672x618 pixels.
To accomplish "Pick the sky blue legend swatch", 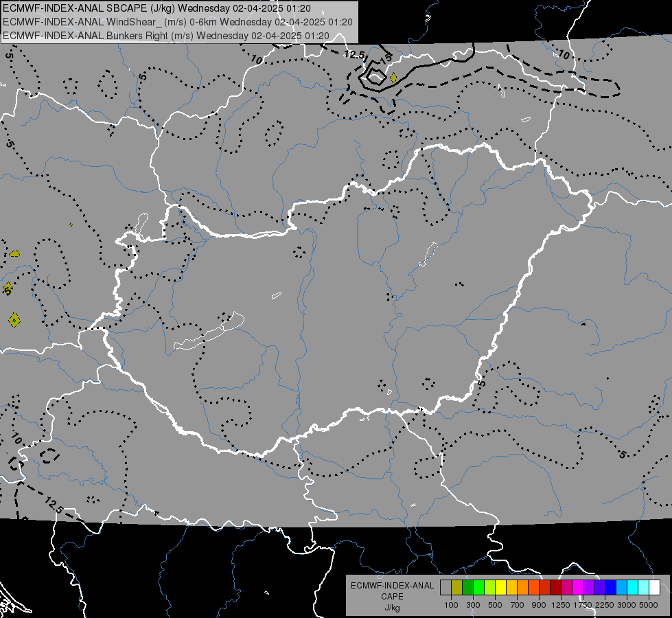I will click(x=621, y=588).
